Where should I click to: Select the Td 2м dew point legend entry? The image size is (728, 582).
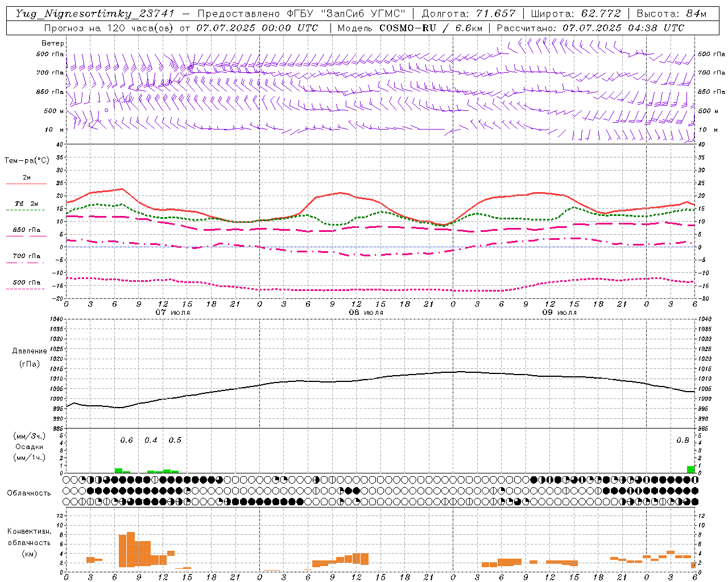click(x=26, y=203)
